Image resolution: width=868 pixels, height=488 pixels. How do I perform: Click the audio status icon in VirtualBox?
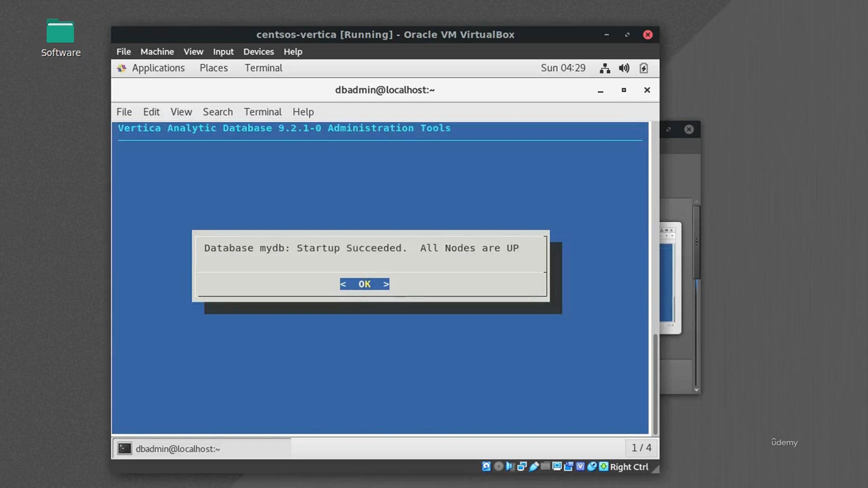510,467
